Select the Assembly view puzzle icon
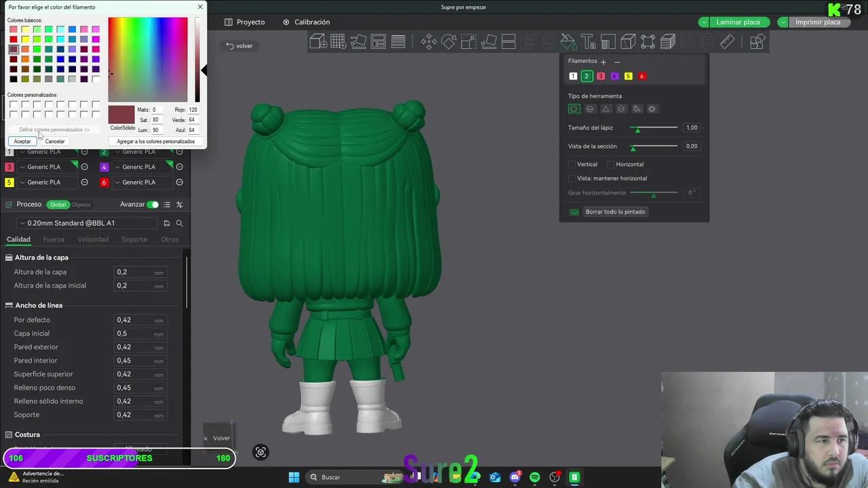 click(757, 42)
